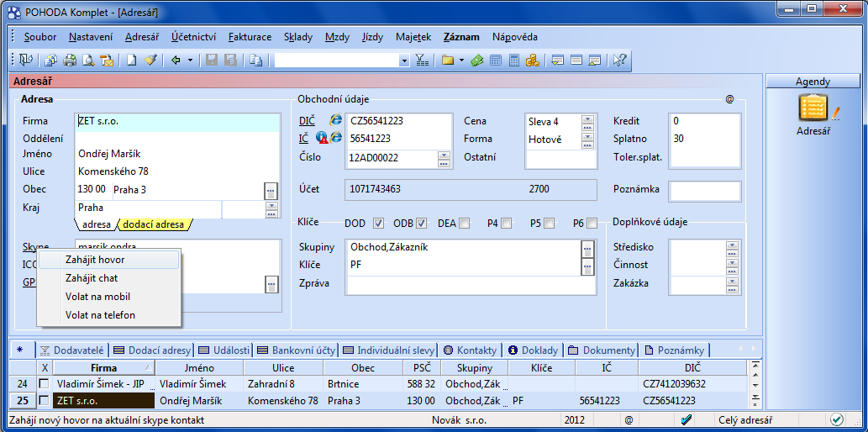
Task: Click the export copy pages icon after exit door
Action: (x=50, y=61)
